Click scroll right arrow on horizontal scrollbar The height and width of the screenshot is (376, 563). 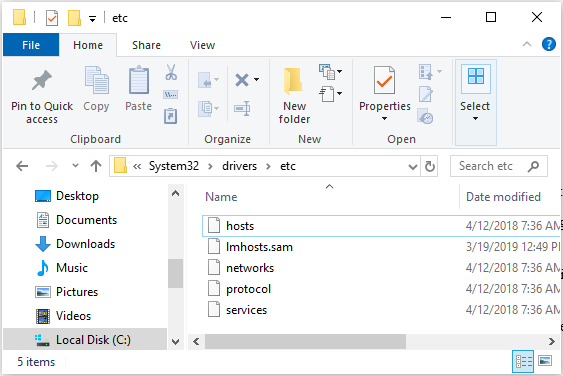point(552,341)
